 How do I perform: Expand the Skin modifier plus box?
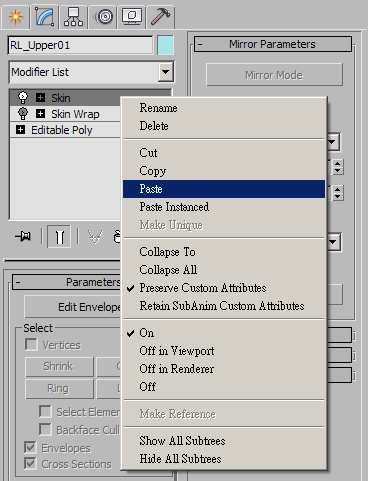pos(40,98)
